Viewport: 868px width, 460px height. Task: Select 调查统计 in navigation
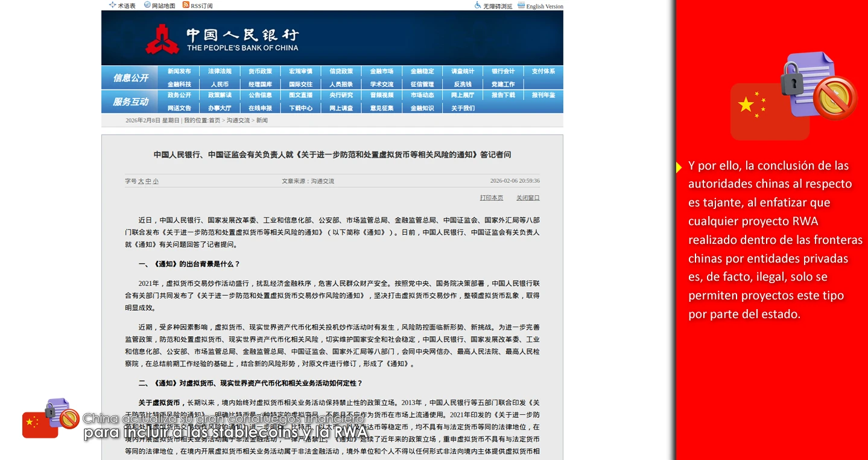(463, 71)
